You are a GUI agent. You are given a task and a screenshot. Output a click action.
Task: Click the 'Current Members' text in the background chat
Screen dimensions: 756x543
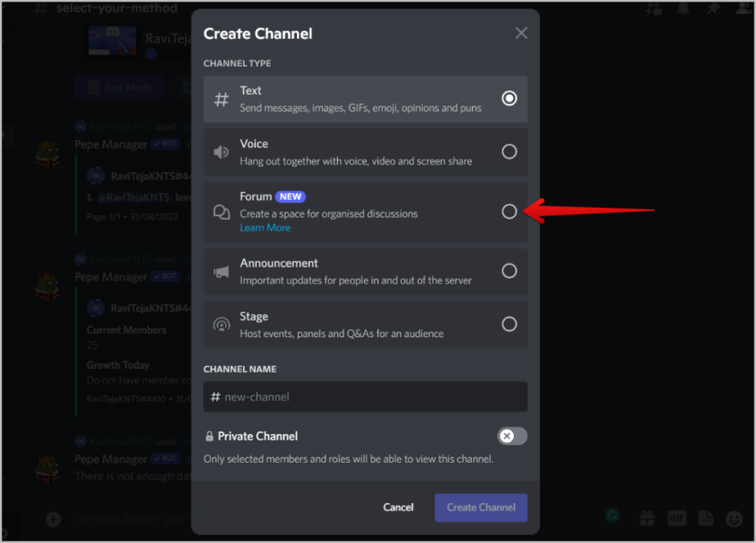click(x=126, y=330)
